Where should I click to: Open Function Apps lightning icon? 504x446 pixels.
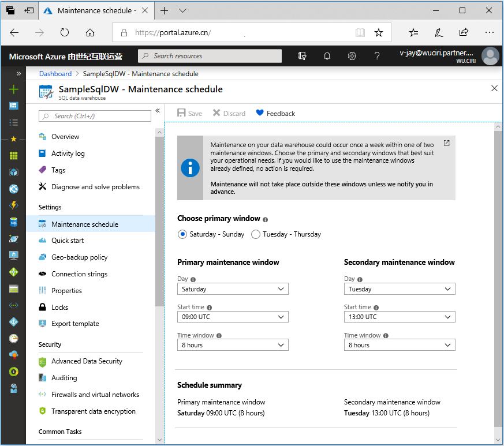[x=13, y=205]
